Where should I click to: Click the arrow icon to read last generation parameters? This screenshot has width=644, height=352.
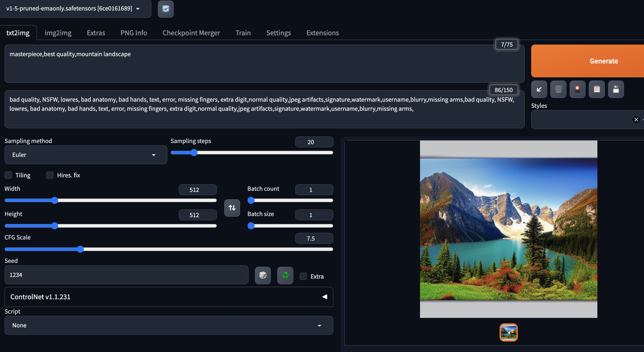click(x=539, y=89)
